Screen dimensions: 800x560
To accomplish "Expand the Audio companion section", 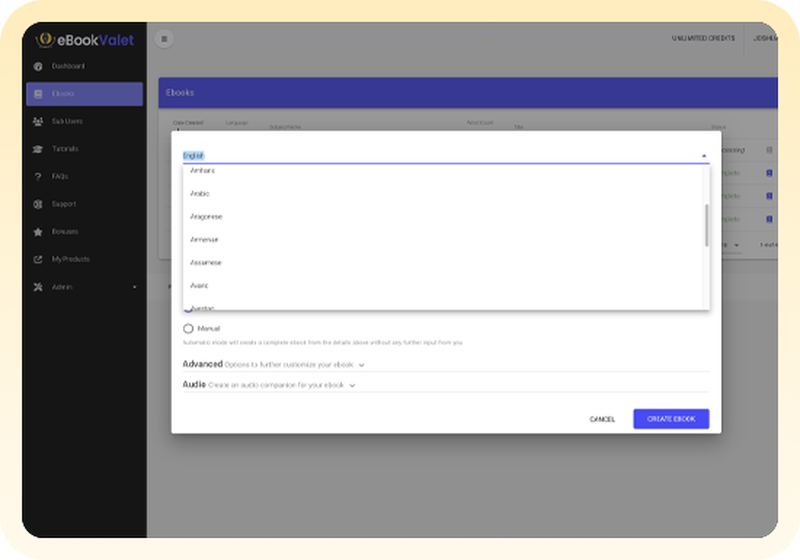I will coord(352,385).
